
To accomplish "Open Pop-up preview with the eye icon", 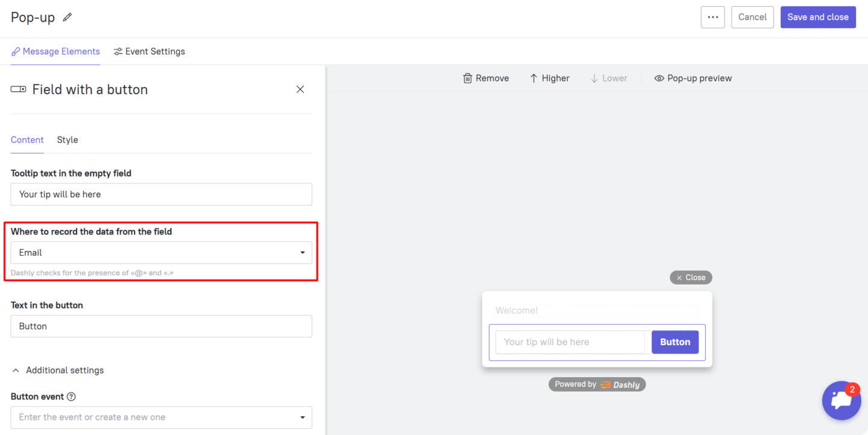I will (x=659, y=78).
